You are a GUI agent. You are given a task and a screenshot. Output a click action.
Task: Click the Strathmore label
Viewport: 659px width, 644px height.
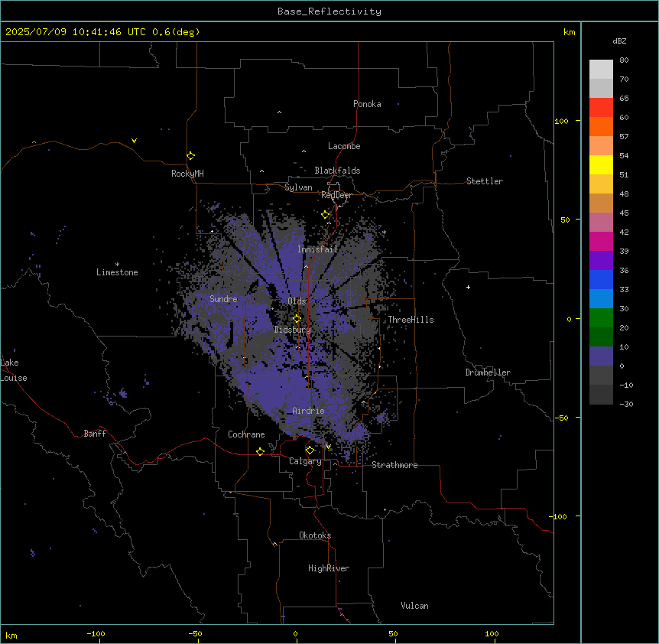[x=394, y=465]
